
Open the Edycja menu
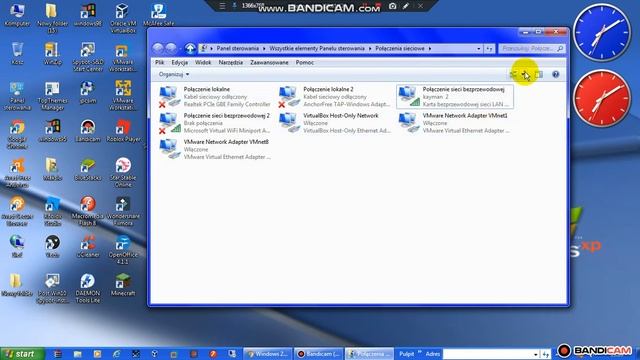[x=180, y=62]
